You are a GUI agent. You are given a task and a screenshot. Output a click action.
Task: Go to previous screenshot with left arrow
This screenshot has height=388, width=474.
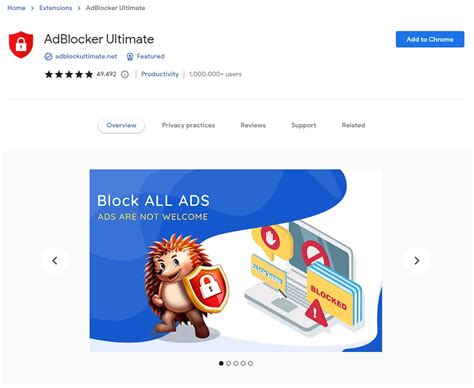pyautogui.click(x=55, y=260)
